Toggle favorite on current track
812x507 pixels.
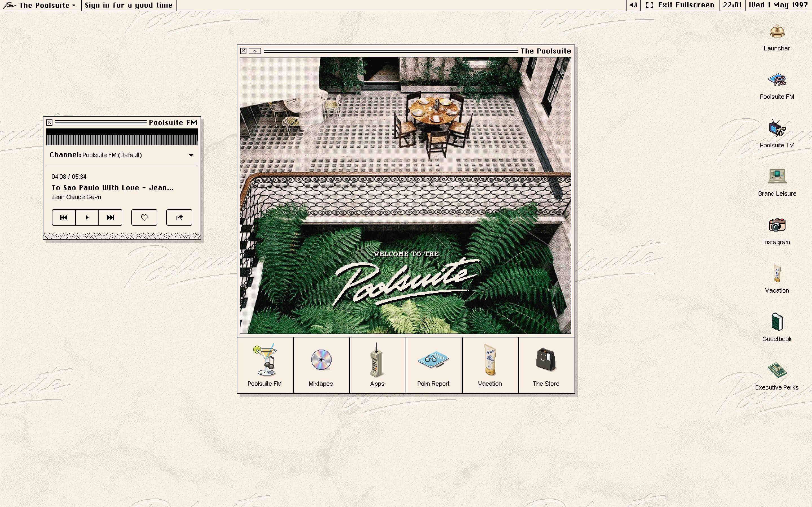[x=144, y=217]
